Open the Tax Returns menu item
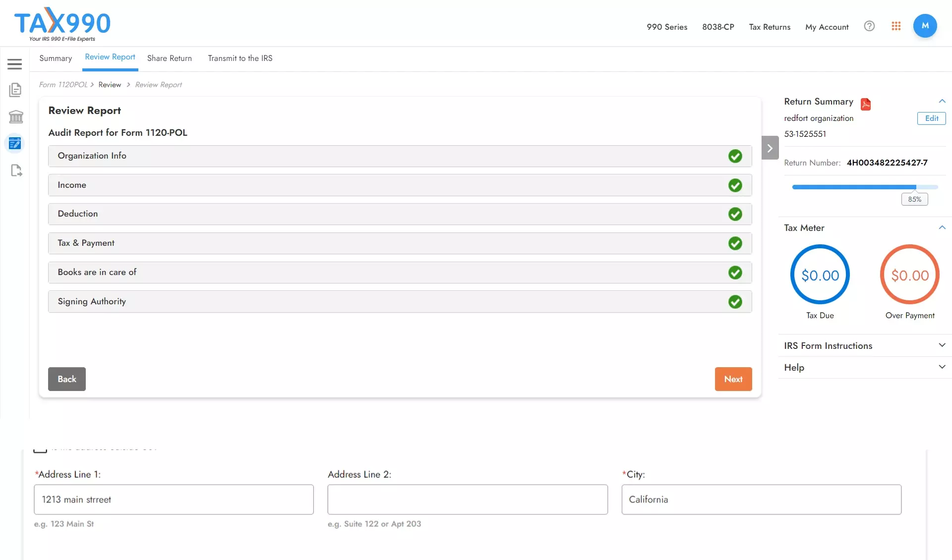This screenshot has width=952, height=560. tap(770, 27)
